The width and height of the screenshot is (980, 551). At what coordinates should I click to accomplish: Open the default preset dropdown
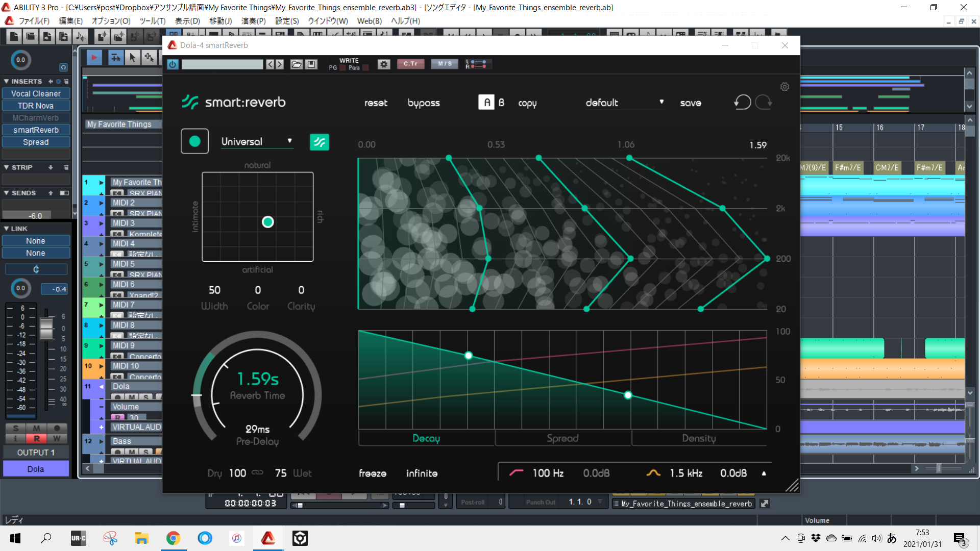(x=624, y=103)
